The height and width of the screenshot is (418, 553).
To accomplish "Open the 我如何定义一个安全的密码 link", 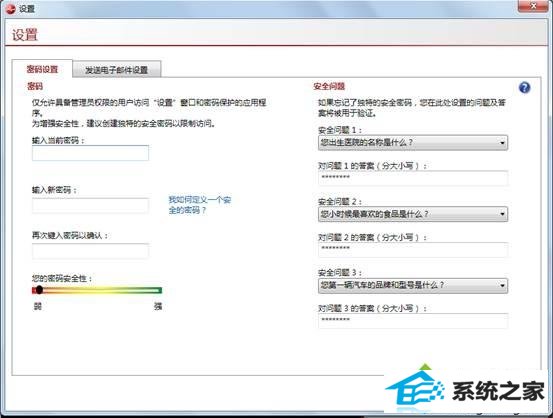I will (200, 205).
